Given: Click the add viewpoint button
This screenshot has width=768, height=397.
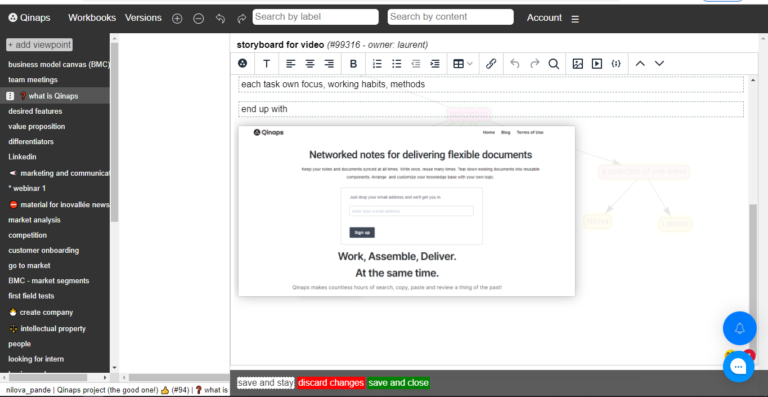Looking at the screenshot, I should 39,45.
